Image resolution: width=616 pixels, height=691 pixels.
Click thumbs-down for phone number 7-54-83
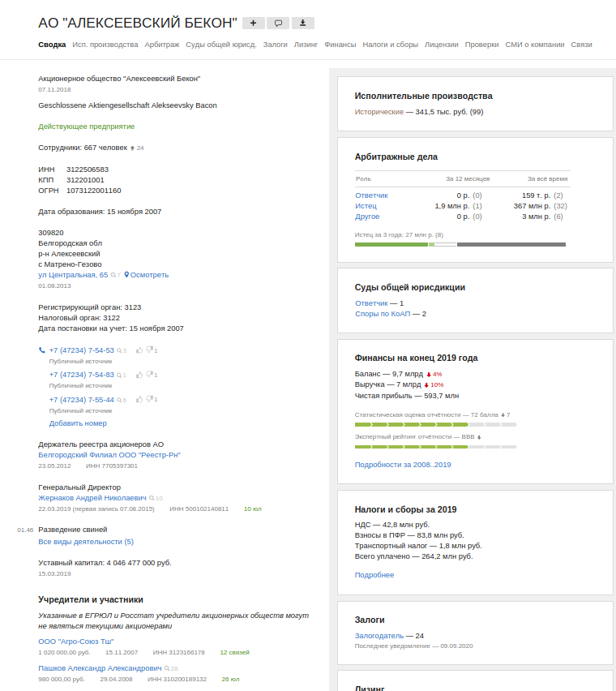tap(150, 375)
